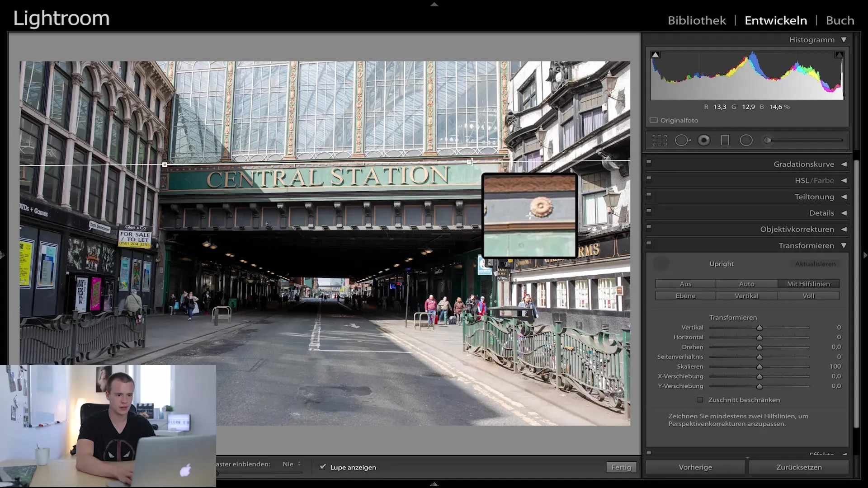This screenshot has width=868, height=488.
Task: Toggle shadow clipping indicator in histogram
Action: click(x=656, y=55)
